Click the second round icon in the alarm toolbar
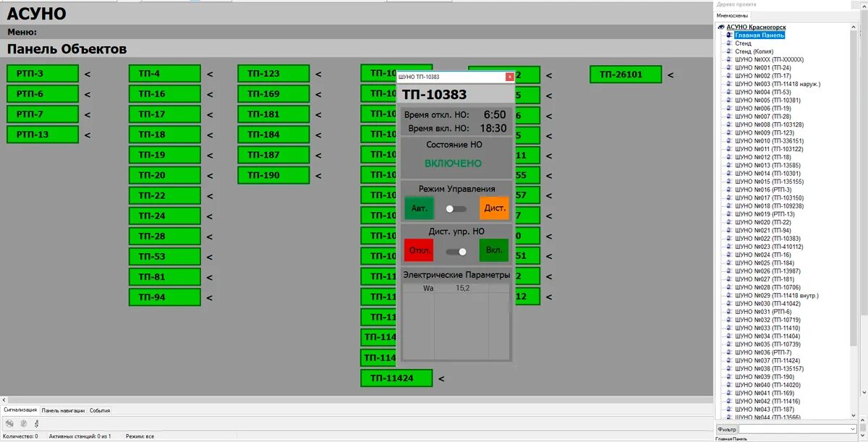868x442 pixels. click(x=23, y=424)
